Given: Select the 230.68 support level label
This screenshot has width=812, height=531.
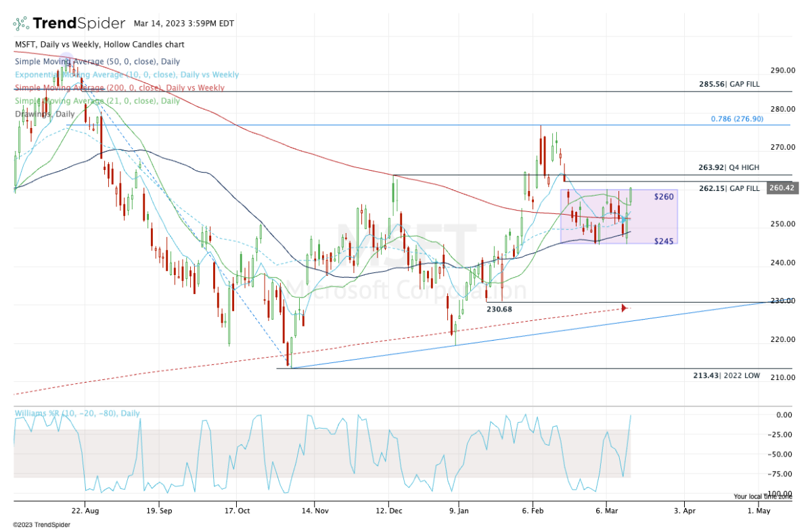Looking at the screenshot, I should tap(500, 309).
